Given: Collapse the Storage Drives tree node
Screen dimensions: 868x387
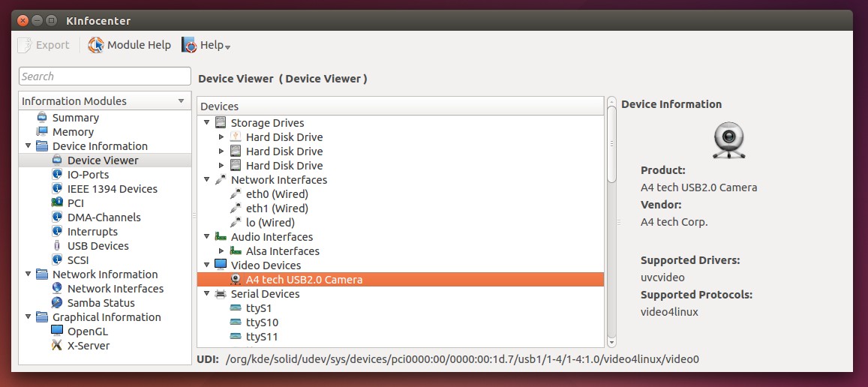Looking at the screenshot, I should pos(206,123).
